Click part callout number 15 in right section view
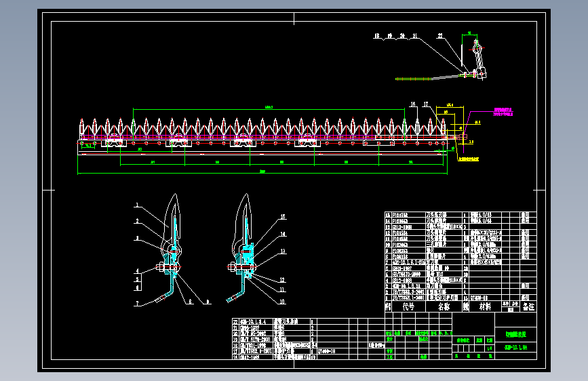 [283, 217]
